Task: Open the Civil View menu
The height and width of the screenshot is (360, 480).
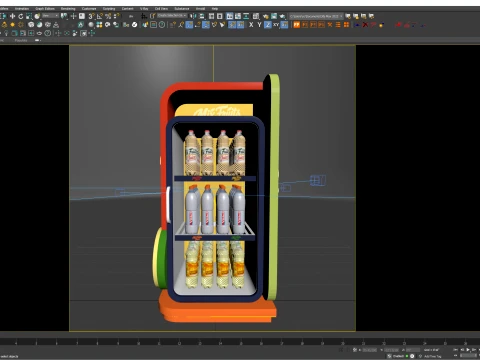Action: click(161, 8)
